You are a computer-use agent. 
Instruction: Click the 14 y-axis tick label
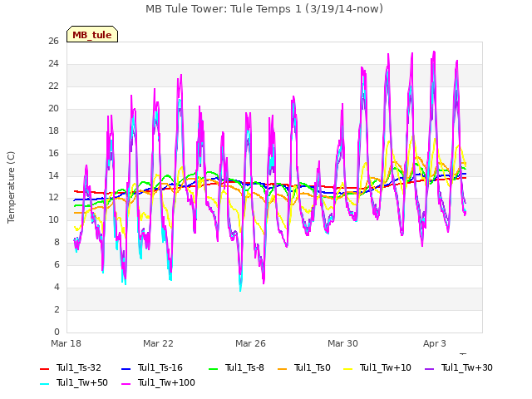pyautogui.click(x=53, y=175)
